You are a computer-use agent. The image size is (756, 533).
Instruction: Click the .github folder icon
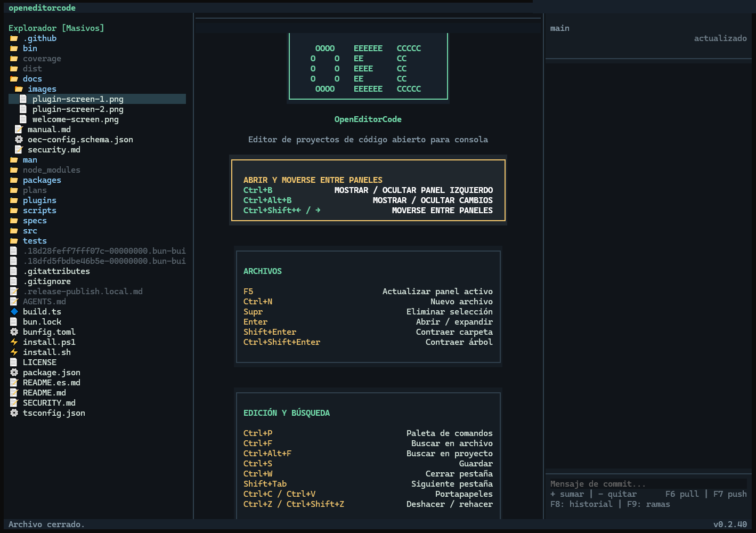(x=14, y=38)
